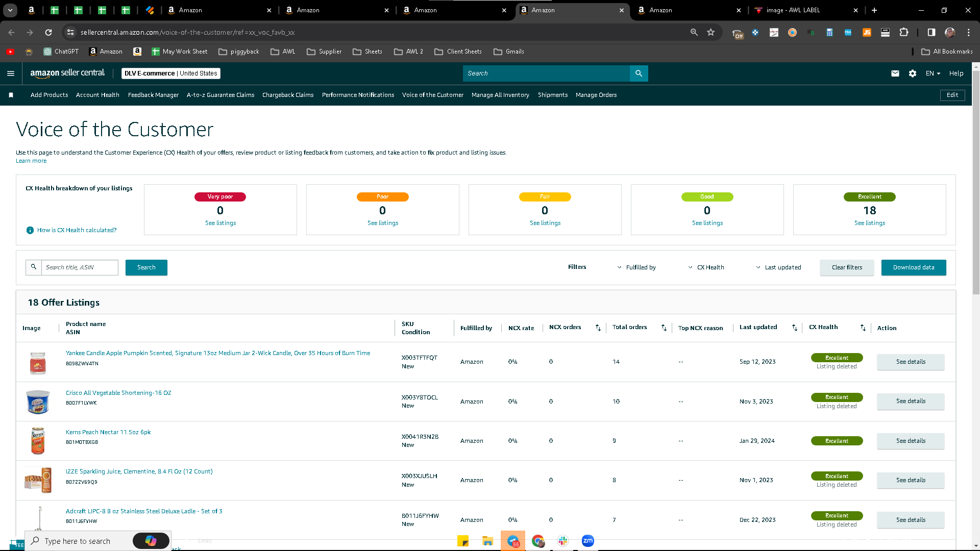980x551 pixels.
Task: Open the Supplier bookmarks folder
Action: [x=324, y=52]
